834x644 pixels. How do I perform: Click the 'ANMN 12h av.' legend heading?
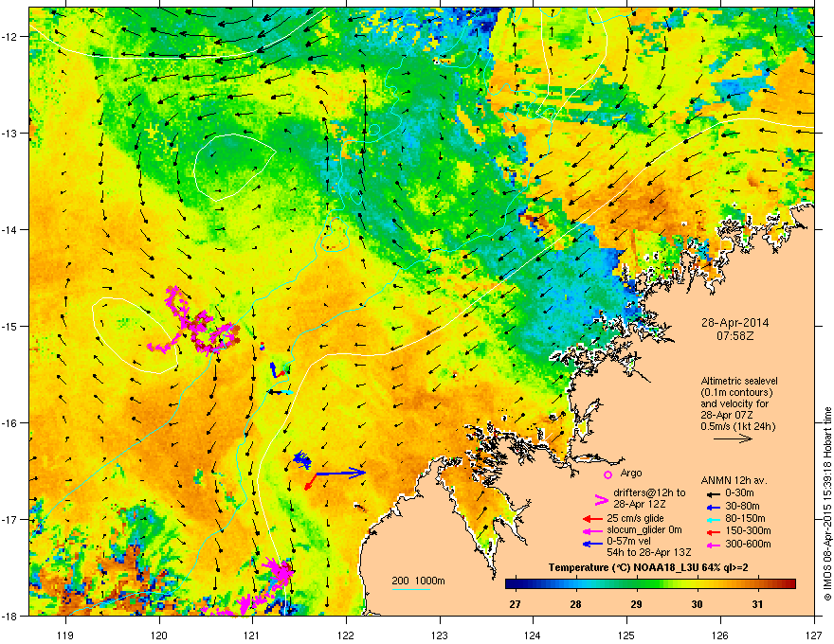[x=734, y=480]
